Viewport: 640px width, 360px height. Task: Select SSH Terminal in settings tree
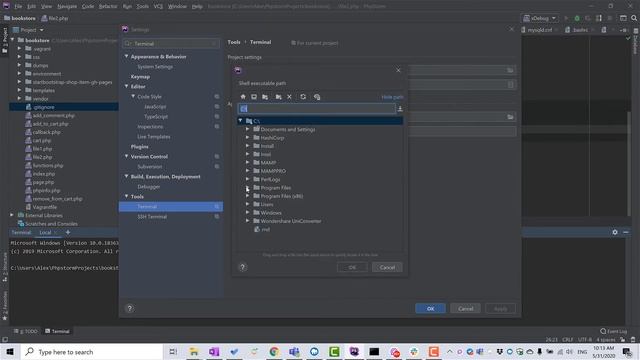[152, 216]
